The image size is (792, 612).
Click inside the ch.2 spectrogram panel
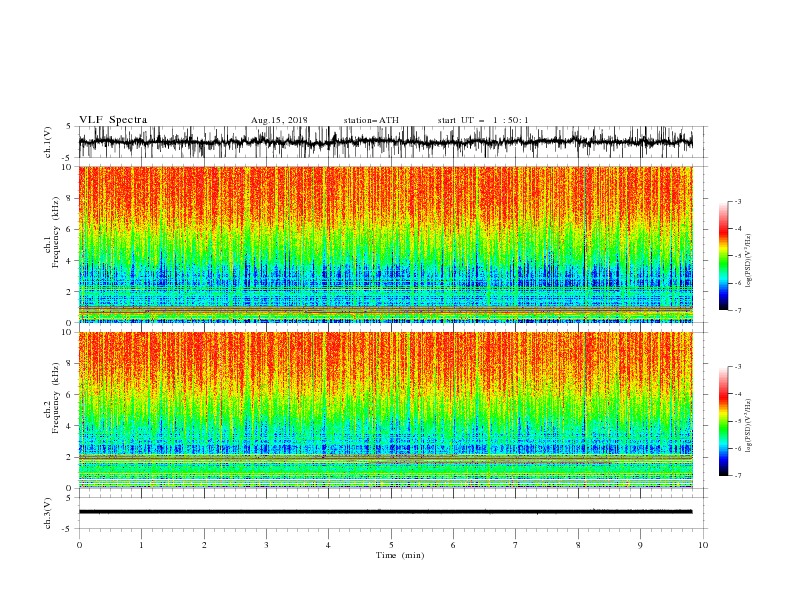(x=385, y=410)
